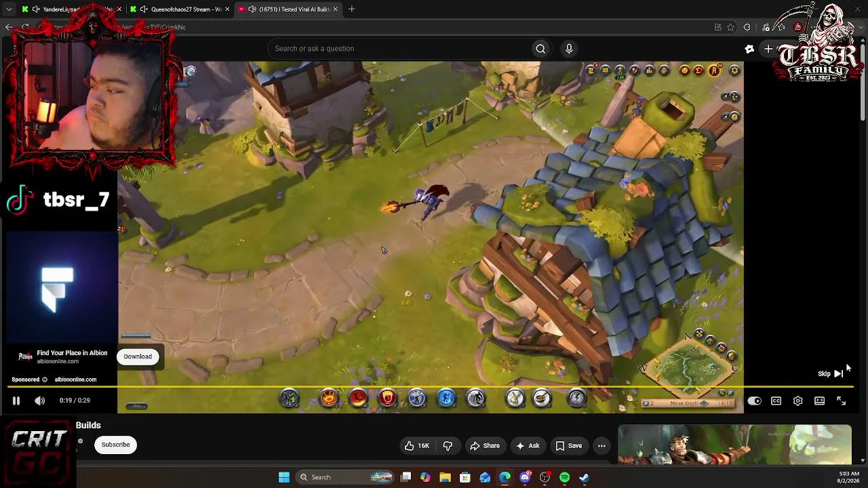Share the video
Image resolution: width=868 pixels, height=488 pixels.
pos(484,445)
